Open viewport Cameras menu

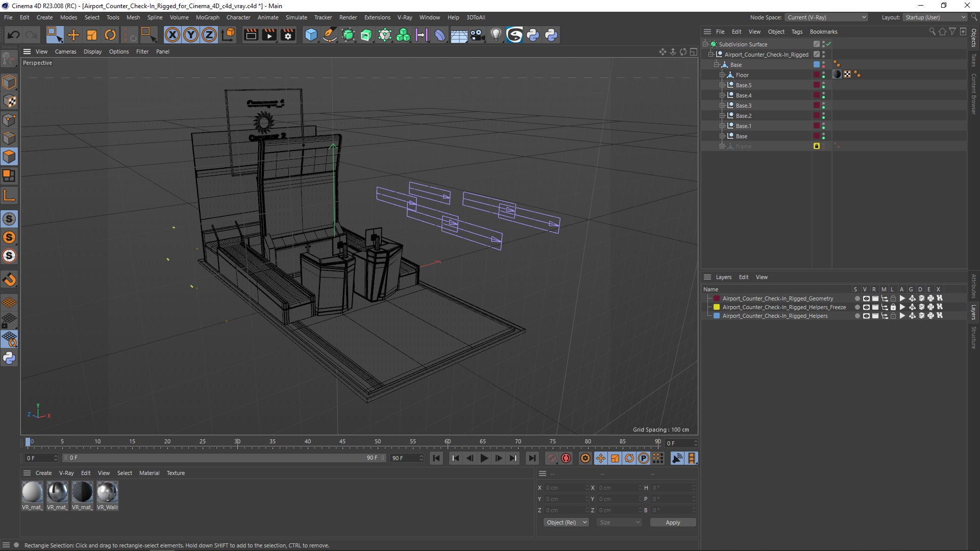click(x=65, y=52)
